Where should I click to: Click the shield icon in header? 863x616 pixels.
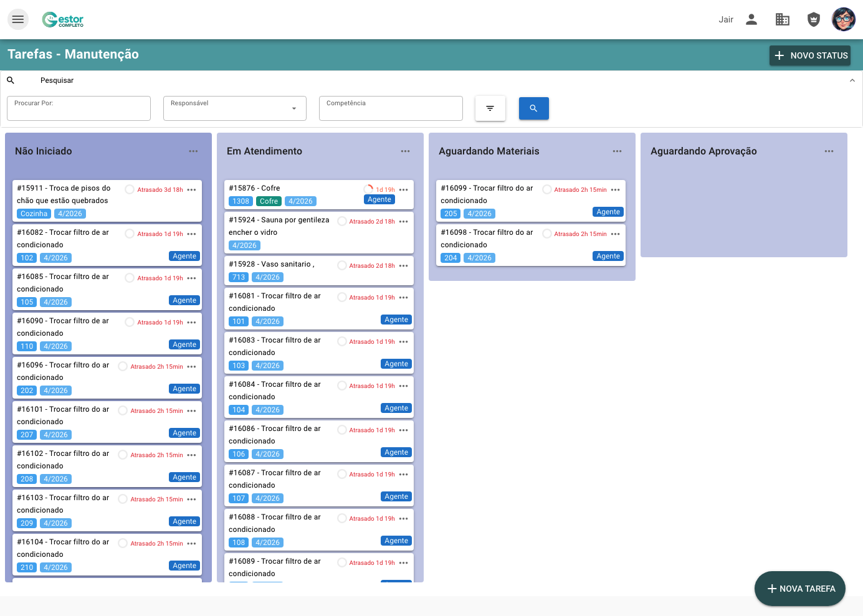point(813,19)
